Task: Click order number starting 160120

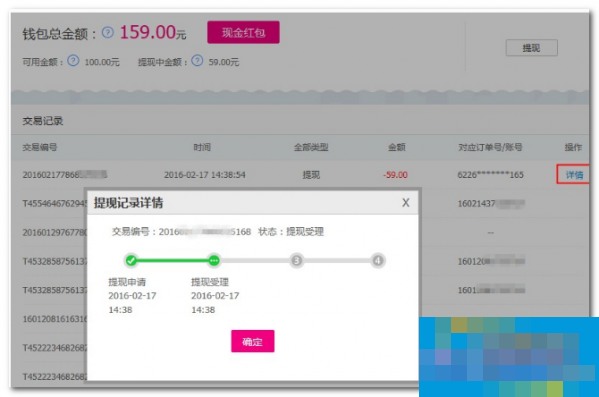Action: tap(491, 261)
